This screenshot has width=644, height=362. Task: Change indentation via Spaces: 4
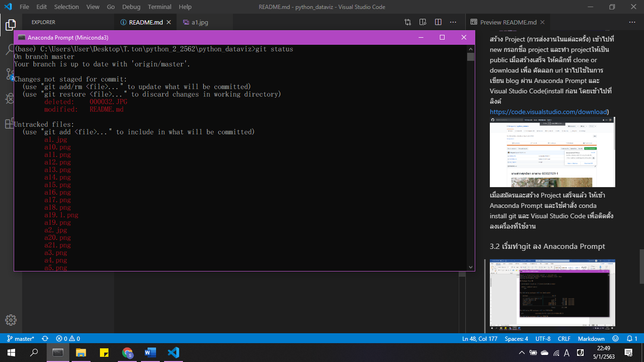(516, 338)
